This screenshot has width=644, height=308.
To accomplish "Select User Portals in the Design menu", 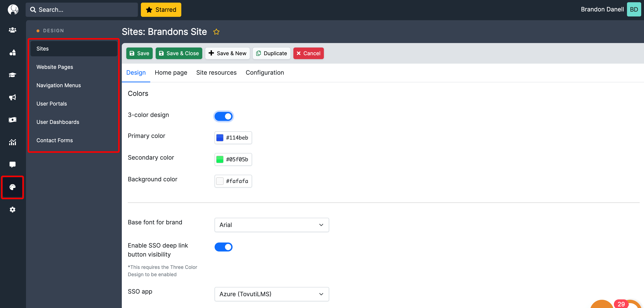I will [x=74, y=103].
